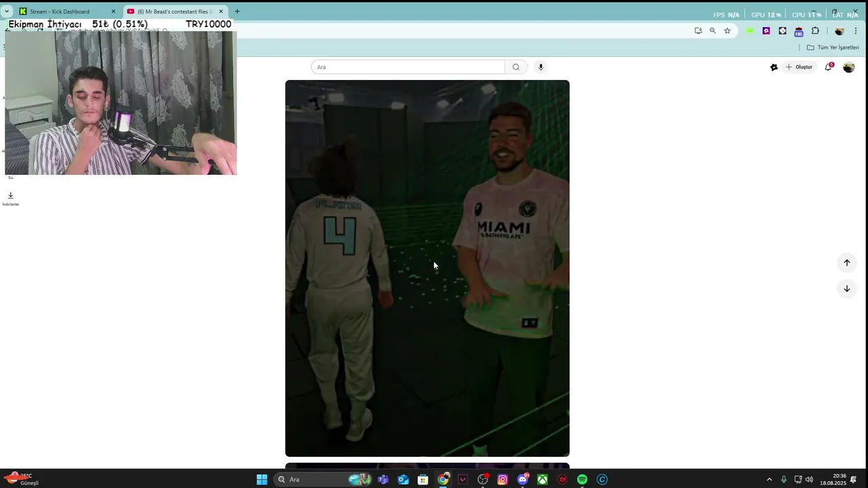This screenshot has height=488, width=868.
Task: Open the volume speaker tray icon
Action: pyautogui.click(x=809, y=480)
